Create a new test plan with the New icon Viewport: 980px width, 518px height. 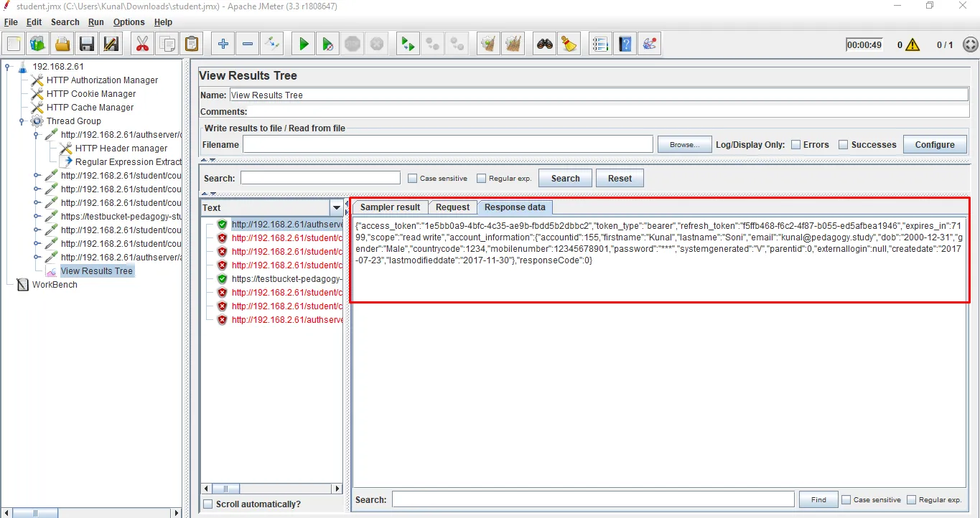point(14,44)
